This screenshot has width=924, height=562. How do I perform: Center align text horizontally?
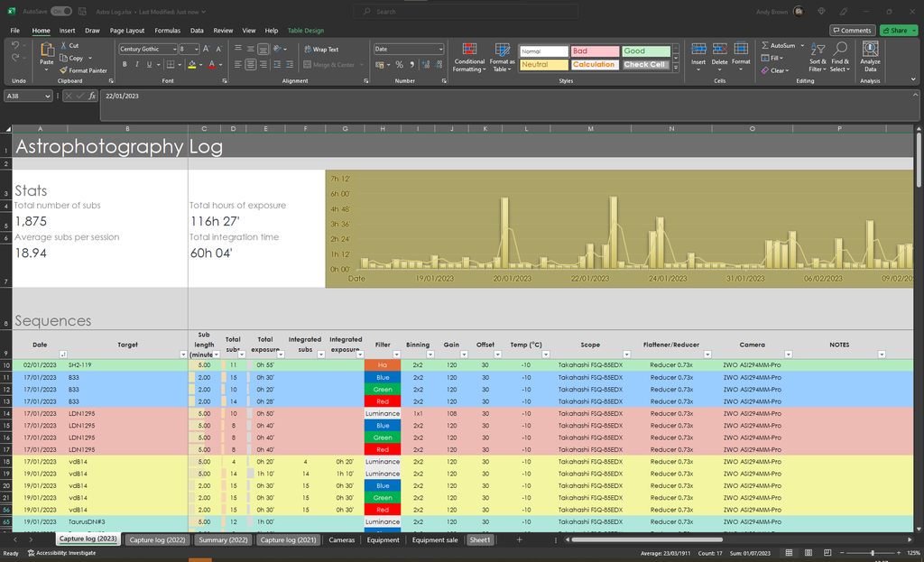coord(251,65)
